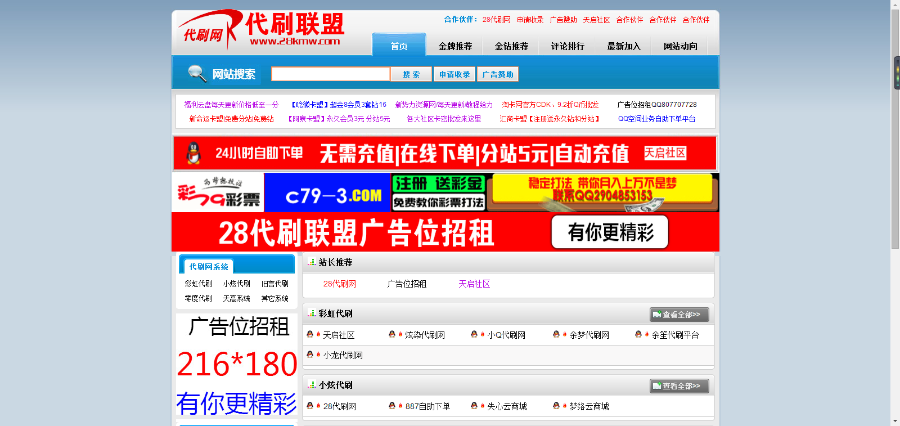Open the 余梦代刷网 site link

[x=589, y=335]
